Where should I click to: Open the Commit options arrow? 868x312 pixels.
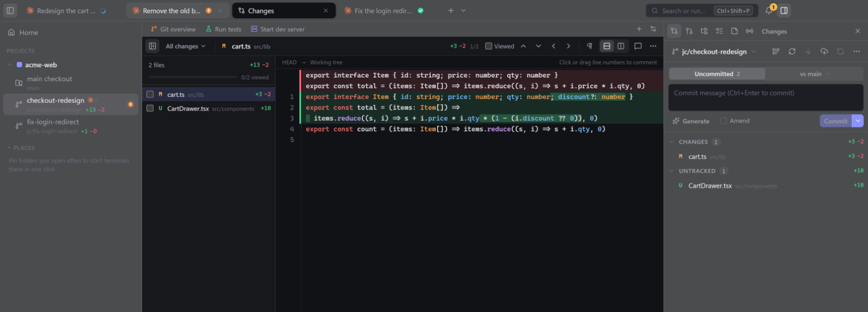(x=858, y=121)
